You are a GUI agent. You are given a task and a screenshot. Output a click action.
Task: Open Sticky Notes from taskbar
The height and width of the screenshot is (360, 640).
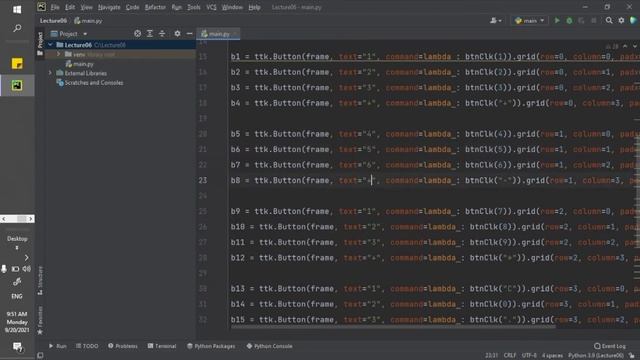17,63
